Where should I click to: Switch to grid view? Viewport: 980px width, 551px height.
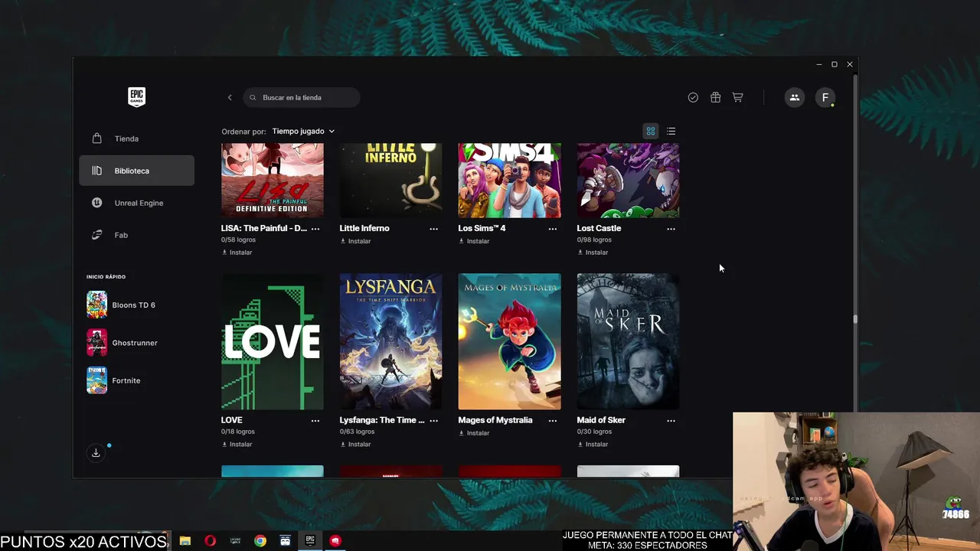[651, 131]
